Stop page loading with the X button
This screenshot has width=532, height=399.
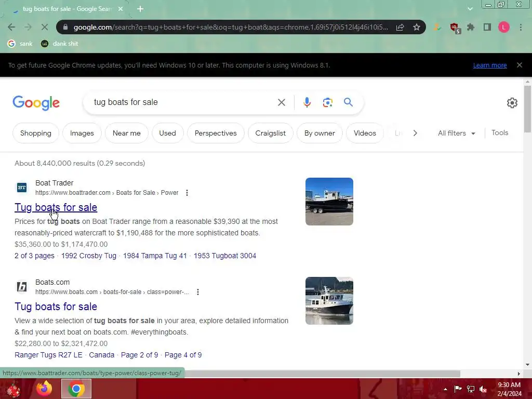45,27
